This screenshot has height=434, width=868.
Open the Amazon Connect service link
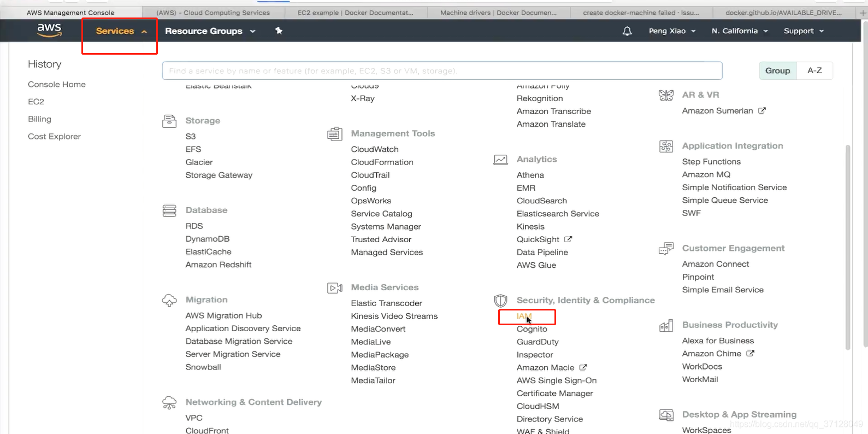click(x=716, y=264)
